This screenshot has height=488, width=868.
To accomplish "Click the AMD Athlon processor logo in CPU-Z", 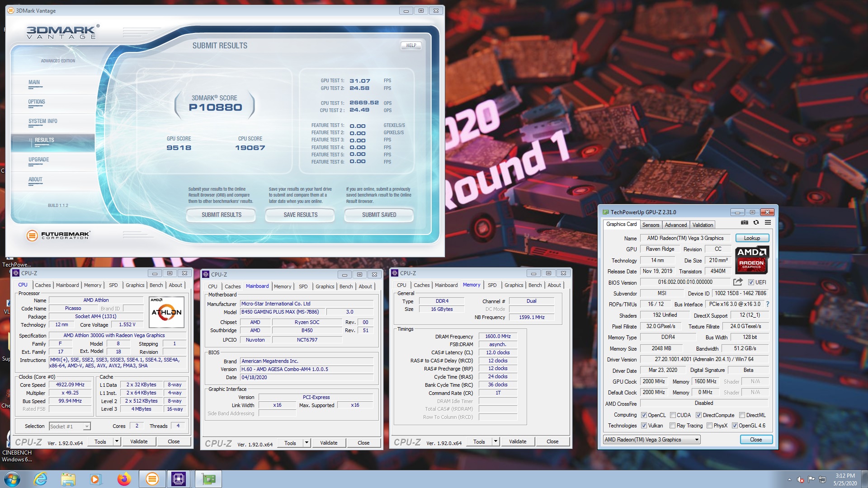I will point(166,312).
